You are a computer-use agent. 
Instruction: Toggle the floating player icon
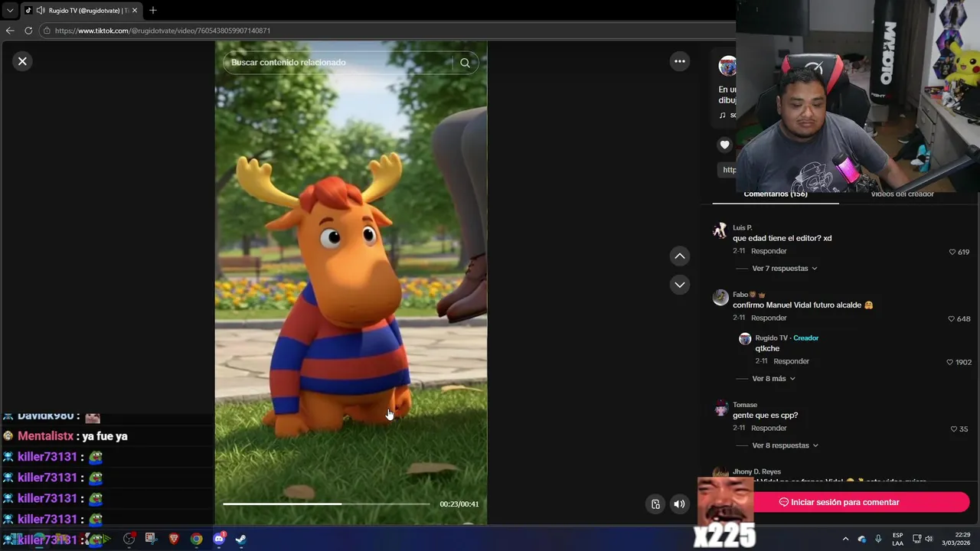[x=655, y=504]
